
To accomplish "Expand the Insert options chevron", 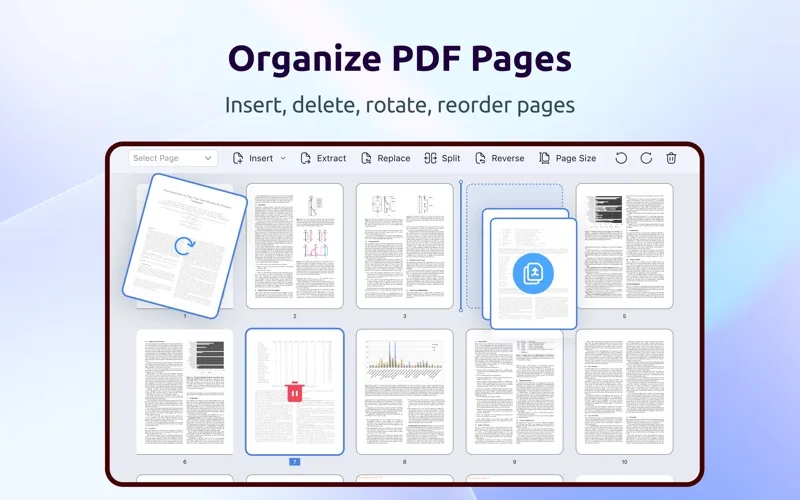I will click(x=283, y=158).
